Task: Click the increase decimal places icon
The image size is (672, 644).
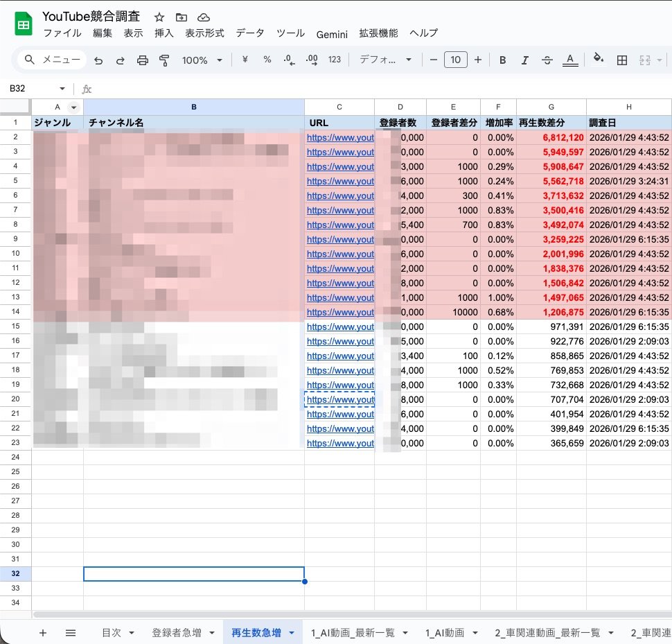Action: [311, 60]
